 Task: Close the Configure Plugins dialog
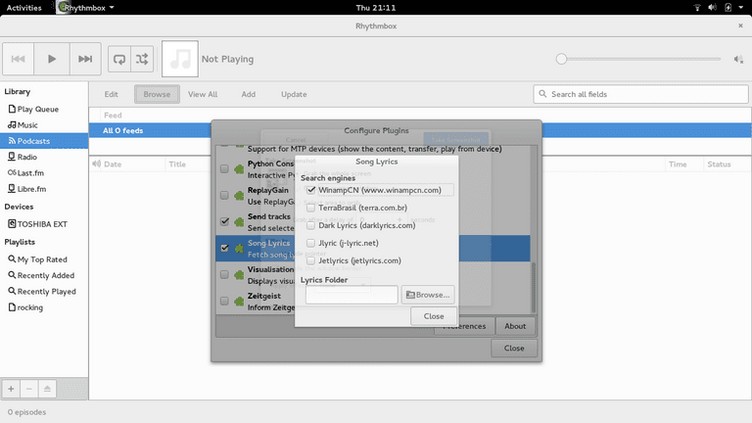(514, 348)
